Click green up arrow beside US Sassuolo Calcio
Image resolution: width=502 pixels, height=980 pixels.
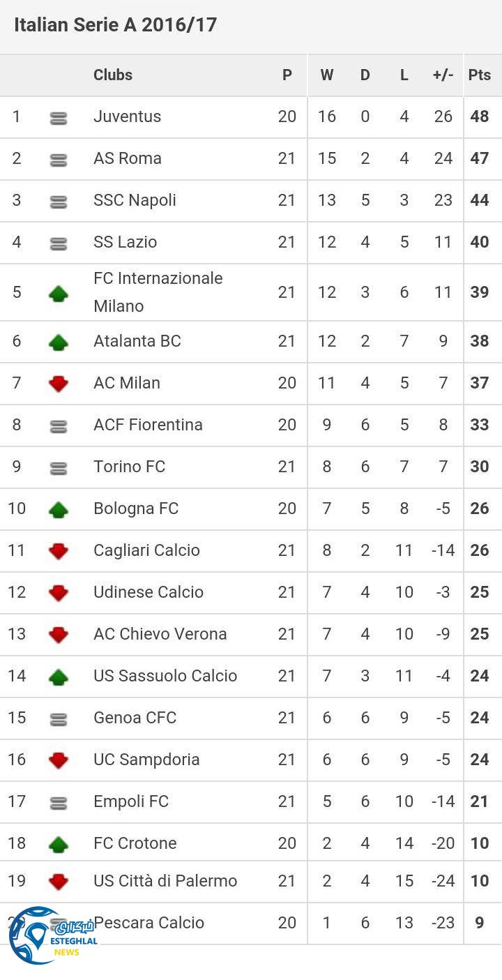pos(59,677)
